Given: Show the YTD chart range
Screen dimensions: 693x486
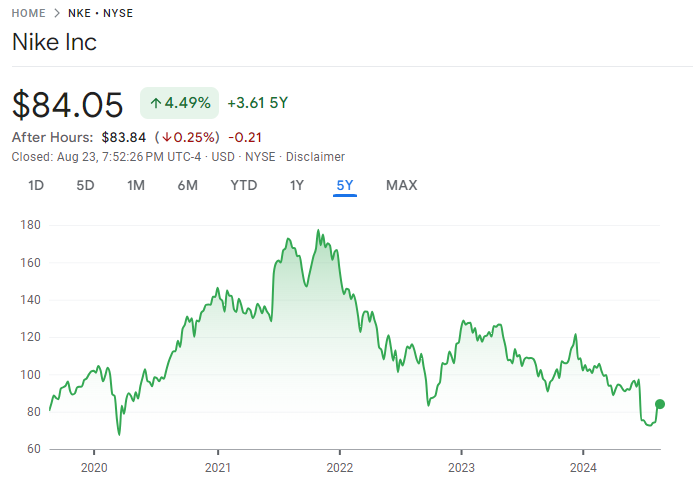Looking at the screenshot, I should [244, 185].
